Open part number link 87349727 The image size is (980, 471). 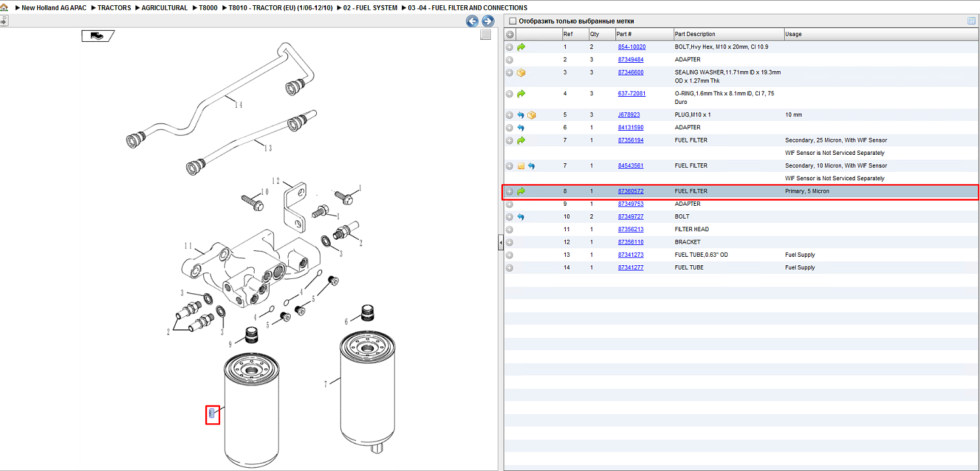pos(630,217)
